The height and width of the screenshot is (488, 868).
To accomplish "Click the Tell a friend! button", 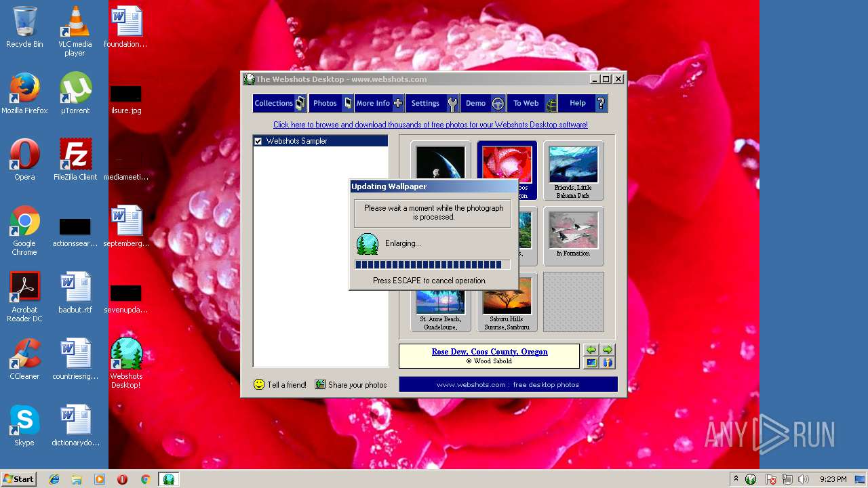I will click(280, 384).
